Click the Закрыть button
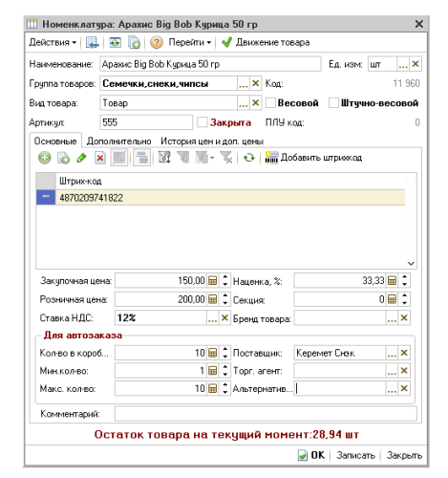448x478 pixels. click(x=404, y=455)
